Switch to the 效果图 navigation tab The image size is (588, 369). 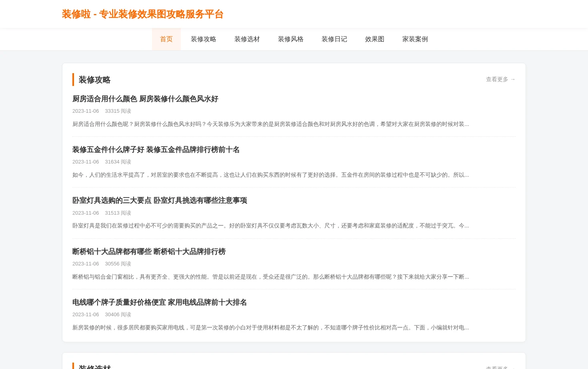pyautogui.click(x=375, y=39)
